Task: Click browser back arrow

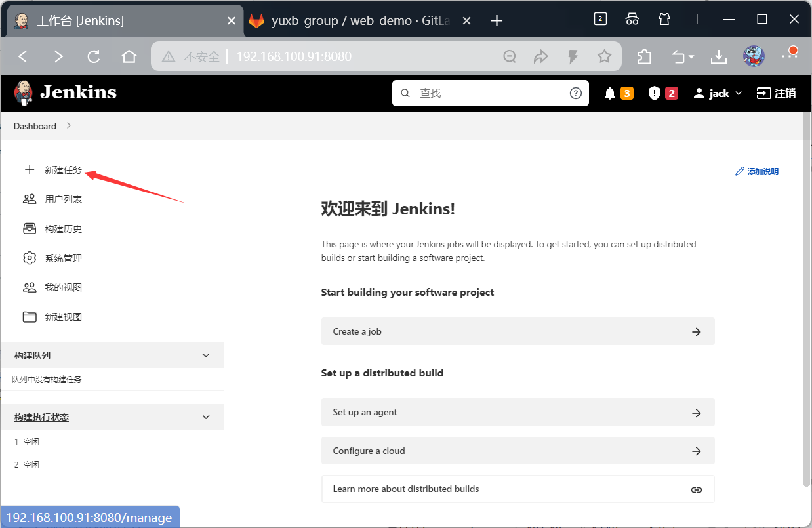Action: (x=23, y=57)
